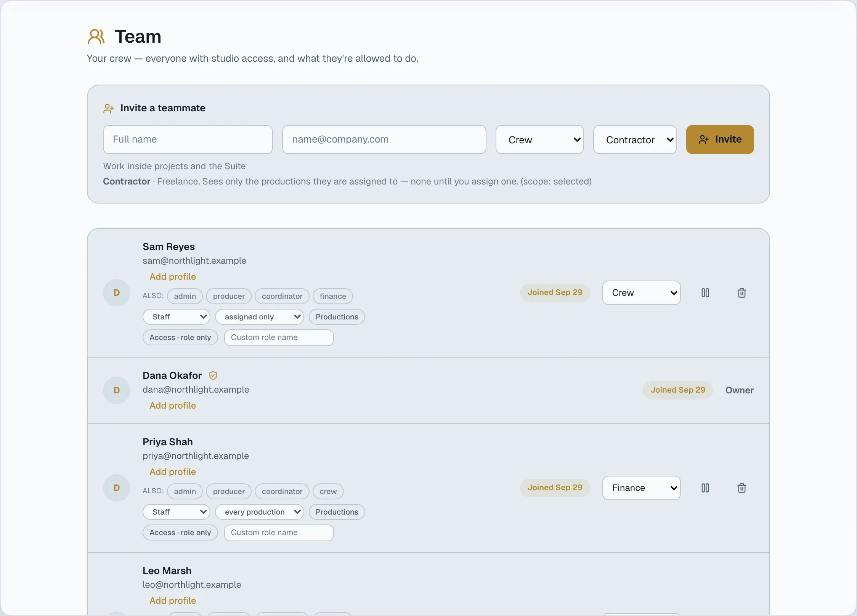Toggle the crew chip for Priya Shah
The height and width of the screenshot is (616, 857).
tap(328, 491)
